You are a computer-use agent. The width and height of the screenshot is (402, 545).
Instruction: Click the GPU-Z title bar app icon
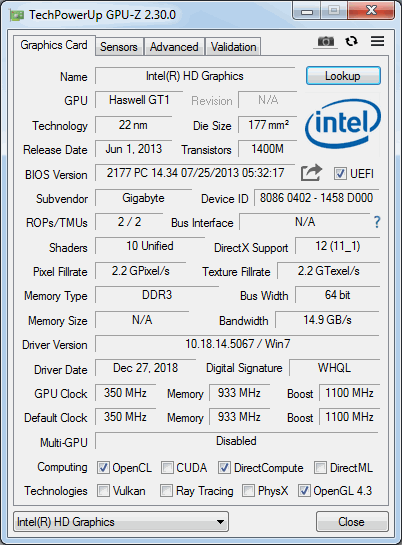[x=16, y=15]
